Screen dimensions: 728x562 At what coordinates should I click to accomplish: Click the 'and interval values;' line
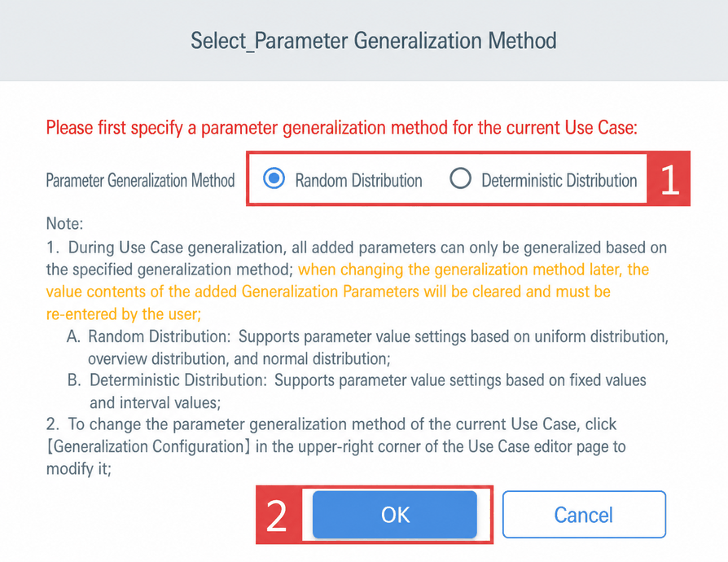155,402
